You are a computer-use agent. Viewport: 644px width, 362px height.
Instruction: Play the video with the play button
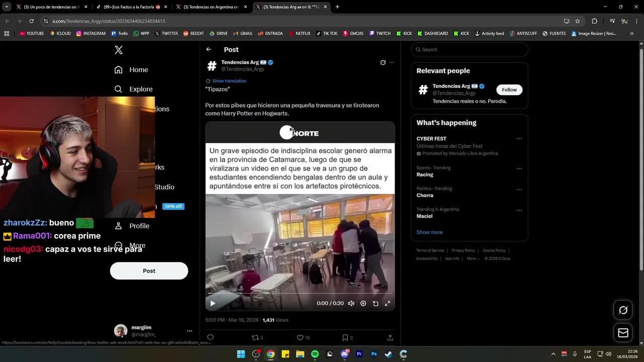[213, 303]
